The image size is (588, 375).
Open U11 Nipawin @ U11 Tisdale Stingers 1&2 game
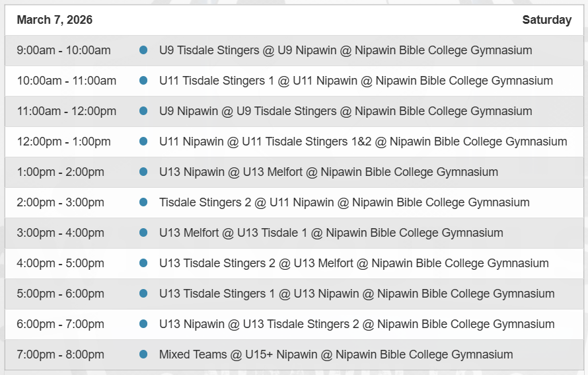[x=363, y=142]
